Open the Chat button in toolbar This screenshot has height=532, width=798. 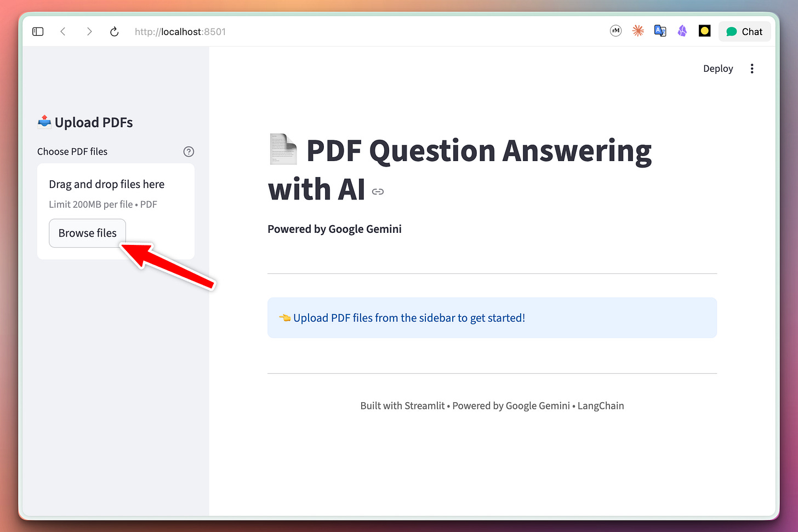tap(744, 32)
